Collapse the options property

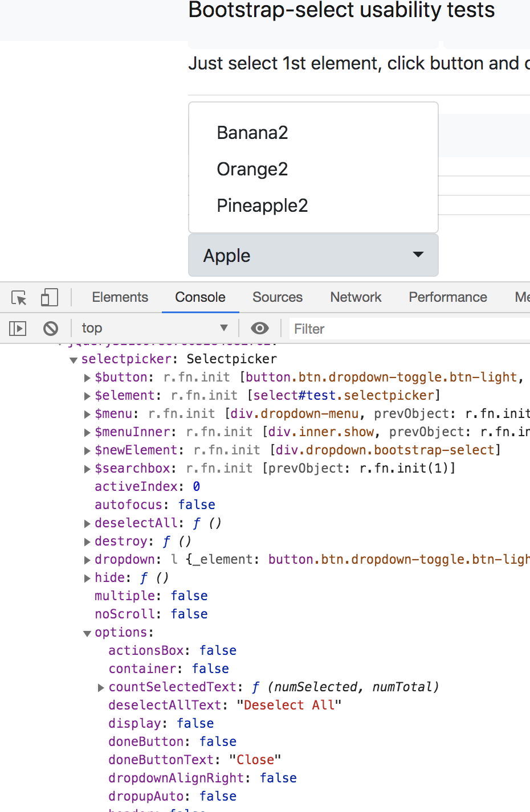87,632
